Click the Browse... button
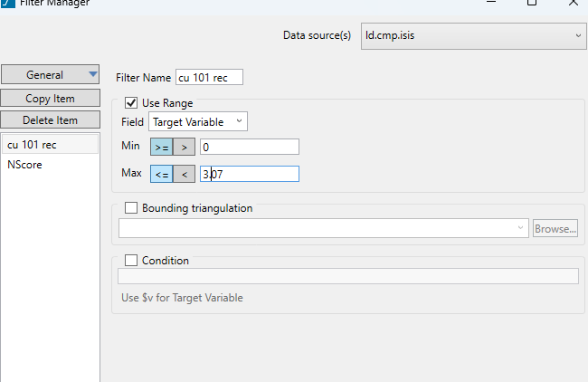 pos(555,228)
